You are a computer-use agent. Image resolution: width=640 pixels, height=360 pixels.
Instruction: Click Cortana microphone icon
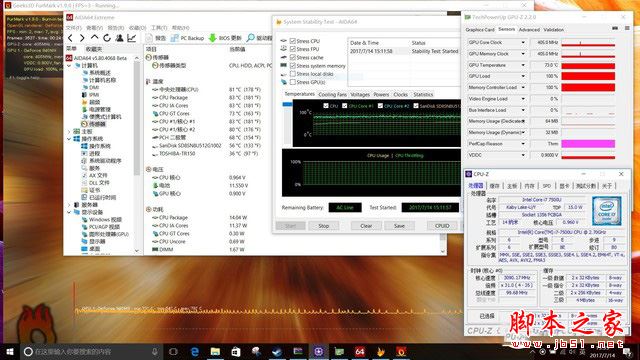pos(155,351)
